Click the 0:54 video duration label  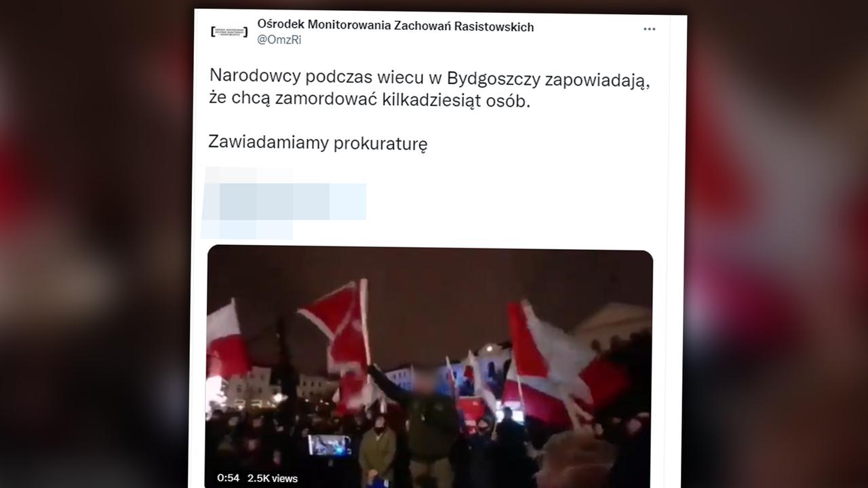[x=228, y=478]
